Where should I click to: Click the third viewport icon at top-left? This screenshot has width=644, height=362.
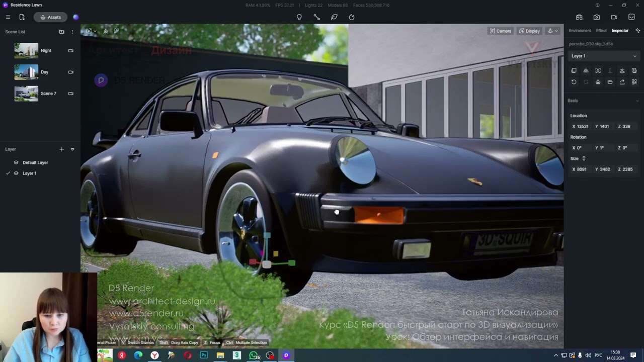(x=116, y=31)
